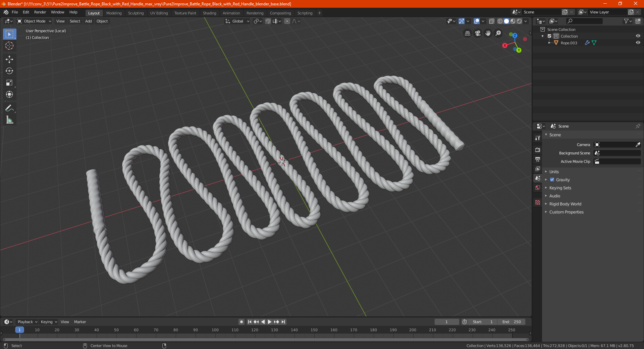644x349 pixels.
Task: Open the World properties tab
Action: tap(538, 188)
